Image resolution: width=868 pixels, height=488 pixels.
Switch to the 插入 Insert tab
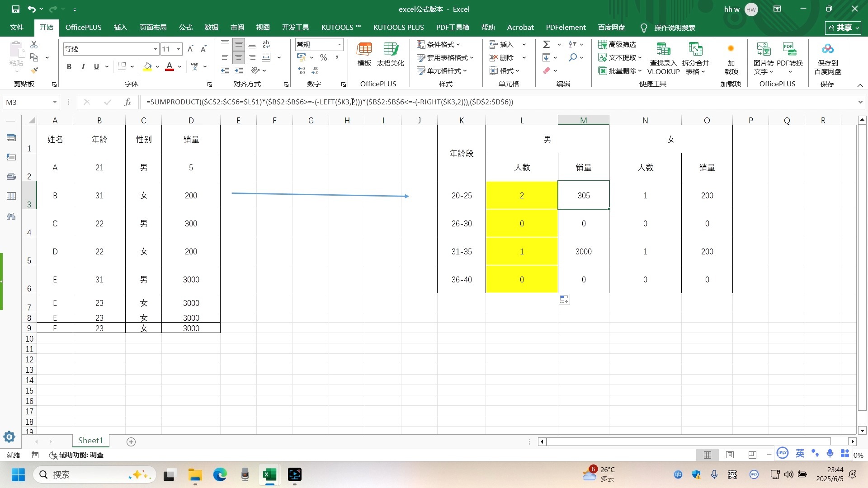(120, 28)
